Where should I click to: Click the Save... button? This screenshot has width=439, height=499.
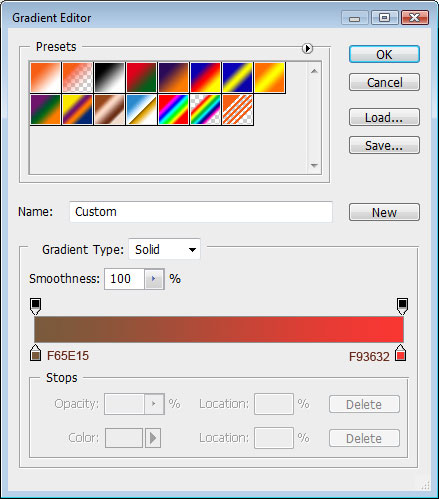tap(384, 145)
